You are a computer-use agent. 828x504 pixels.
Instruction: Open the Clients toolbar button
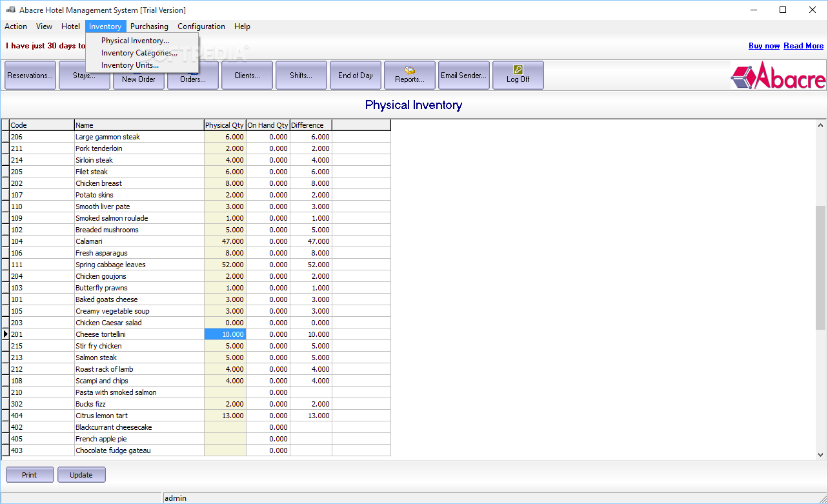[247, 76]
